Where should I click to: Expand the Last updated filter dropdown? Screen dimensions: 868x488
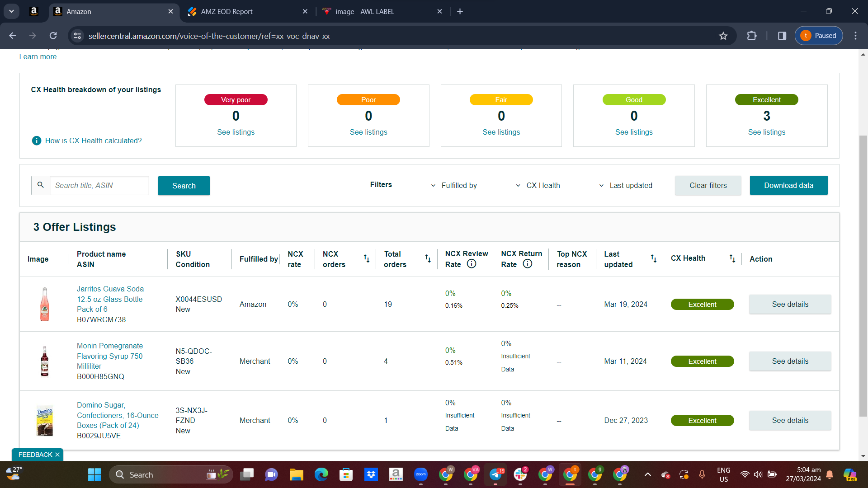pyautogui.click(x=626, y=185)
